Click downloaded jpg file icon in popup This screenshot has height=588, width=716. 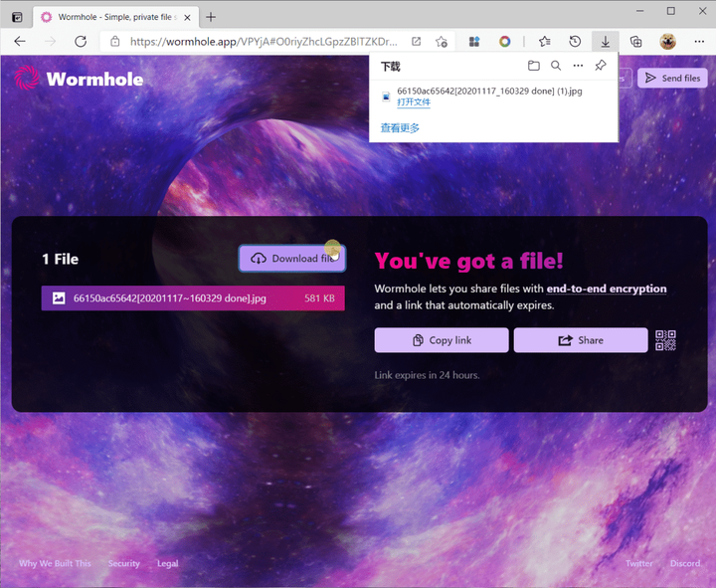[386, 97]
